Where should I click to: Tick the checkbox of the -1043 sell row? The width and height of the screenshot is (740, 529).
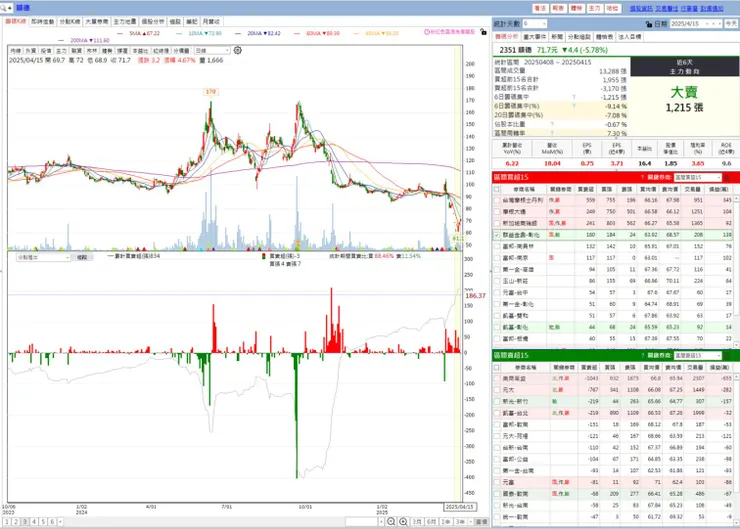(496, 378)
